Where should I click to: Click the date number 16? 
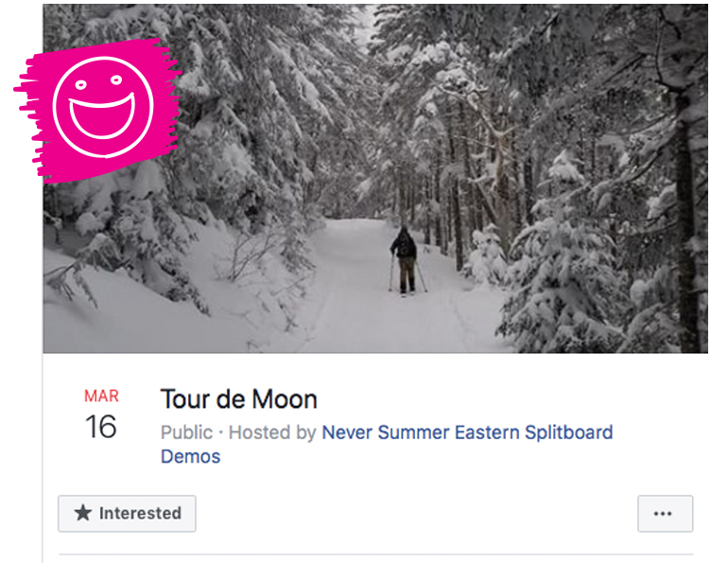101,427
